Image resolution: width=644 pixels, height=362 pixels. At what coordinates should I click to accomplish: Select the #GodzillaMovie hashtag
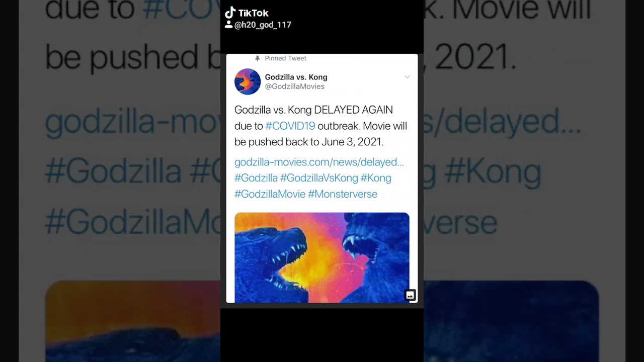(x=270, y=194)
